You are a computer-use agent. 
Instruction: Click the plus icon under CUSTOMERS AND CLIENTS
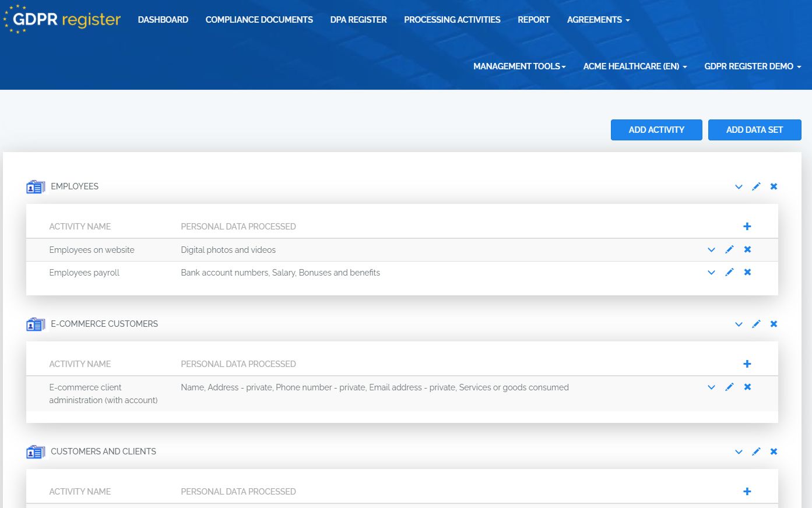click(x=747, y=491)
